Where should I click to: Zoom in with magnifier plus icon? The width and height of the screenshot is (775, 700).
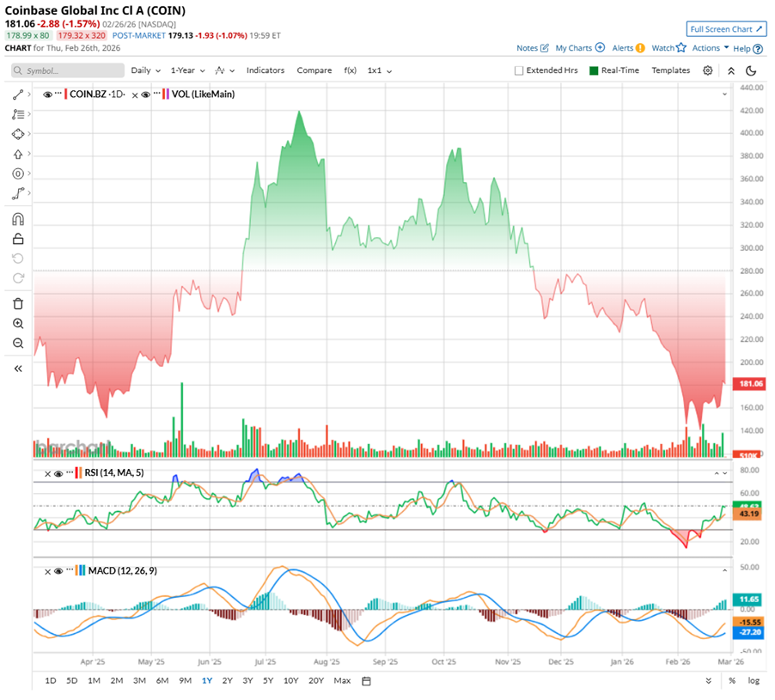(x=18, y=324)
